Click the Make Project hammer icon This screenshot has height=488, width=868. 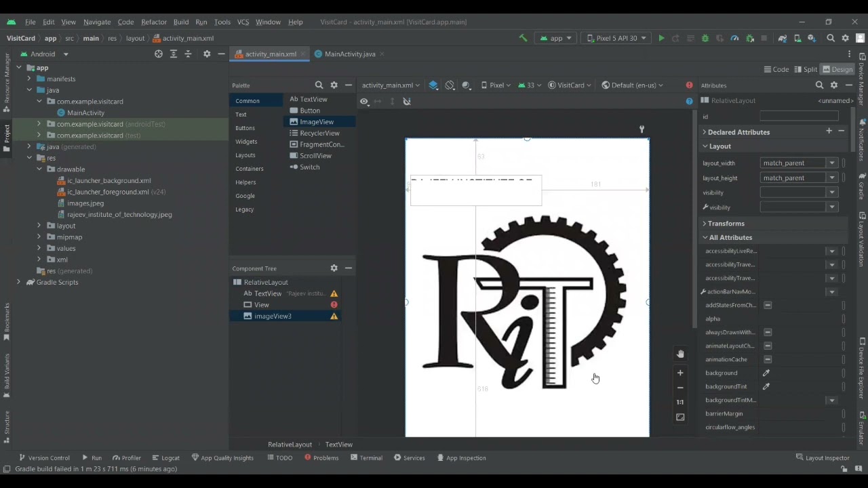(x=523, y=38)
